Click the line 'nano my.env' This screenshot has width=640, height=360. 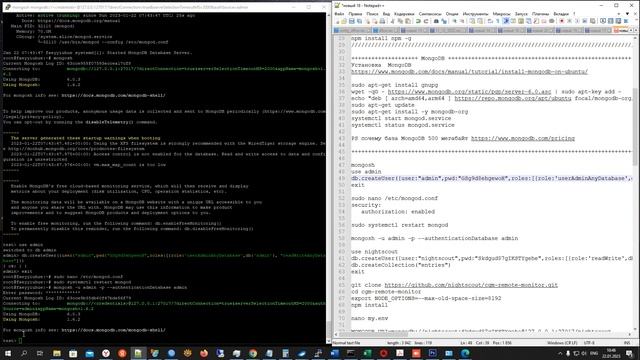pyautogui.click(x=369, y=318)
